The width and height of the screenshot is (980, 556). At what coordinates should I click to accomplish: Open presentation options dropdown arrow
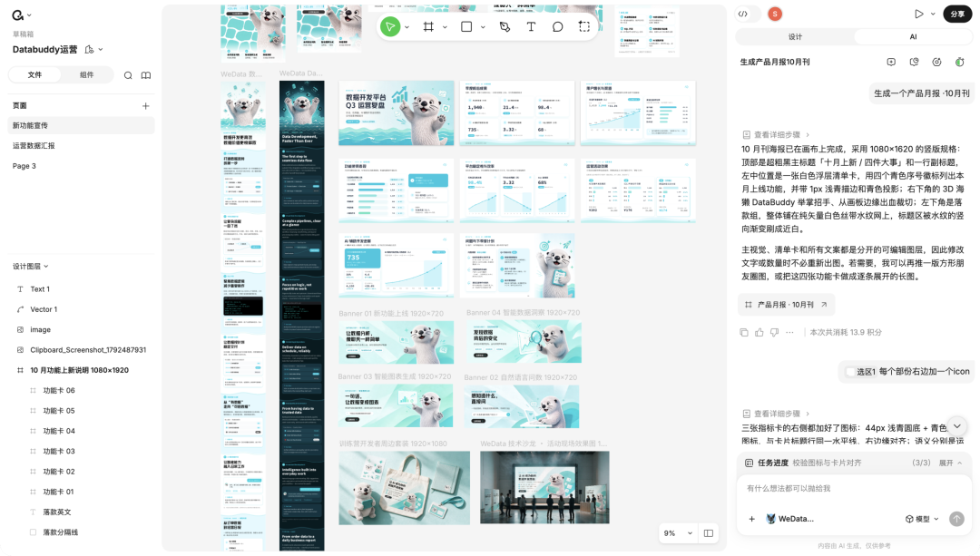(933, 14)
